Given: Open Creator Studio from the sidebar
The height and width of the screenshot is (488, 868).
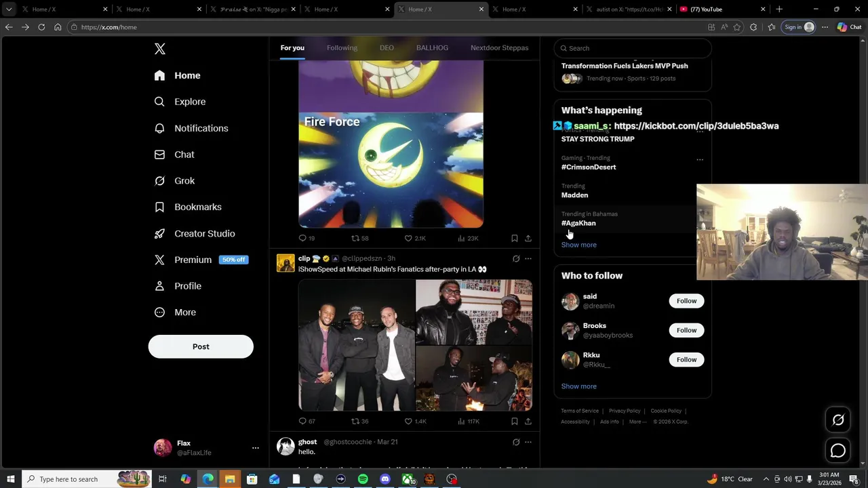Looking at the screenshot, I should [x=195, y=233].
